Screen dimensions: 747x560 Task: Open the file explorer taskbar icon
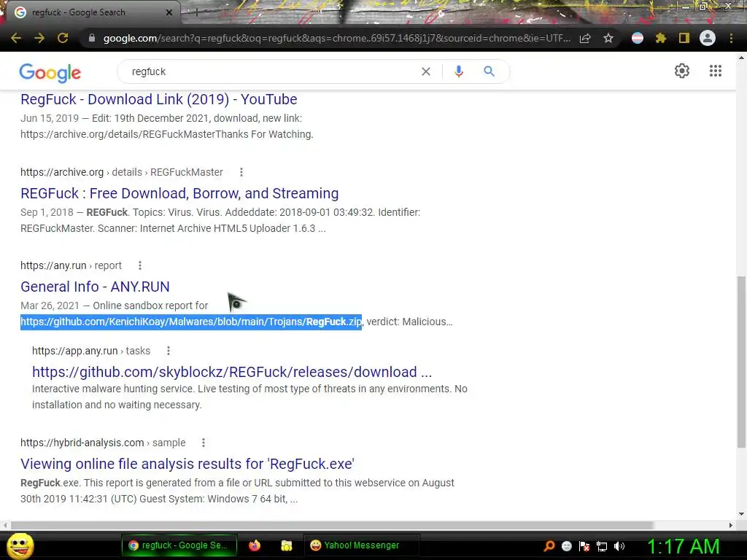click(286, 545)
